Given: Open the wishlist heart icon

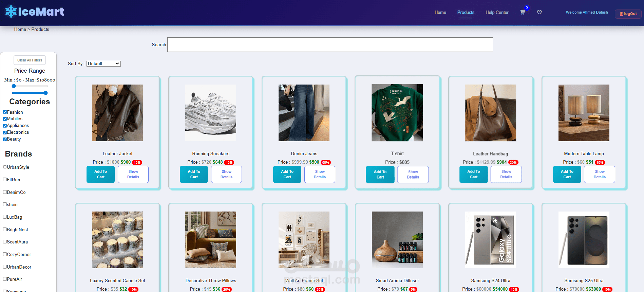Looking at the screenshot, I should [x=539, y=12].
